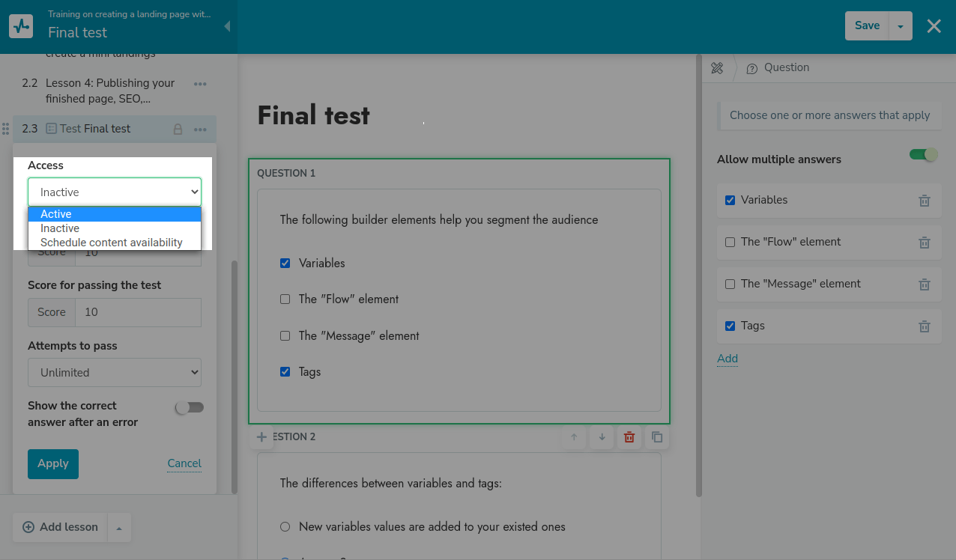Screen dimensions: 956x560
Task: Click the Cancel link
Action: 184,463
